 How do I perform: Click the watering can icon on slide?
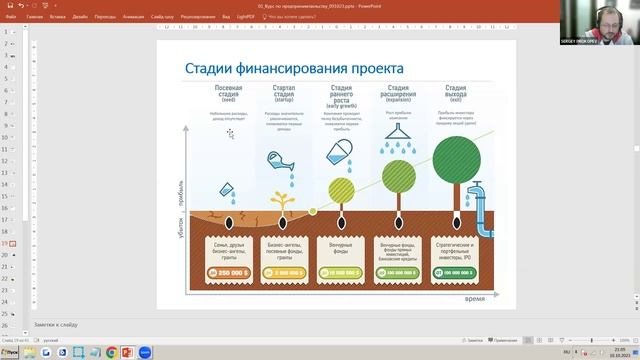pyautogui.click(x=280, y=160)
